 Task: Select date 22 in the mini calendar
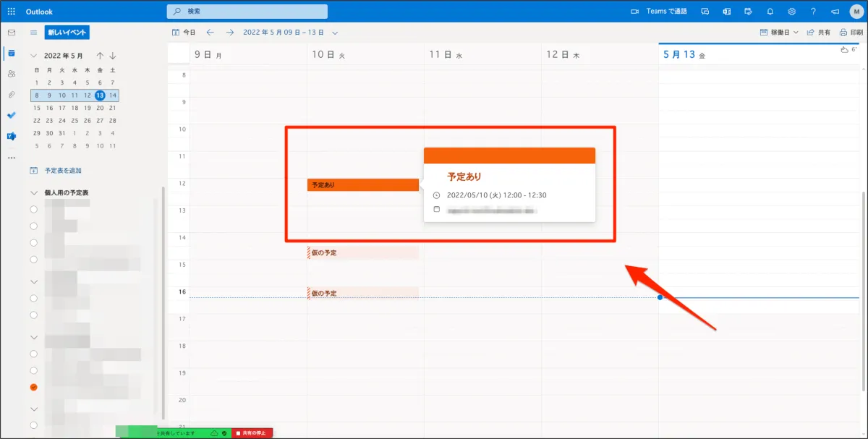[38, 121]
